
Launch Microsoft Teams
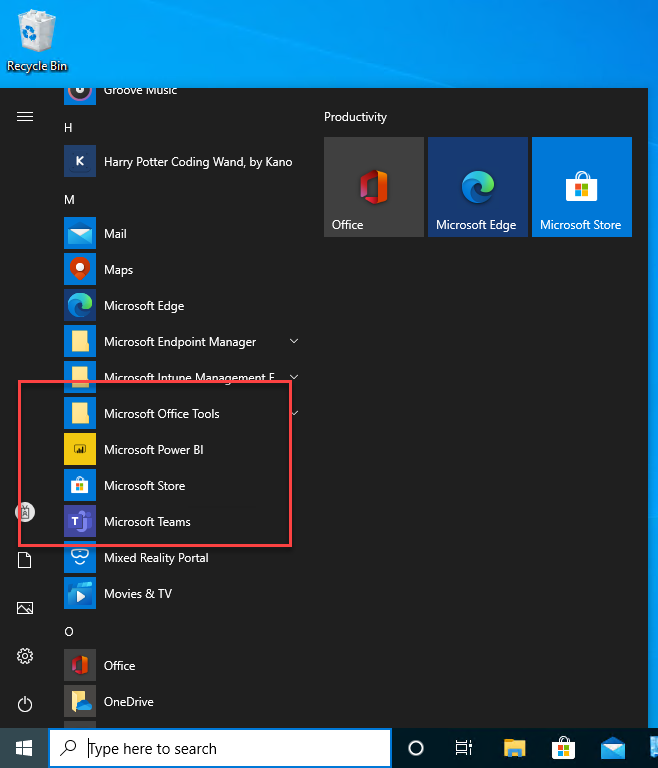coord(181,522)
